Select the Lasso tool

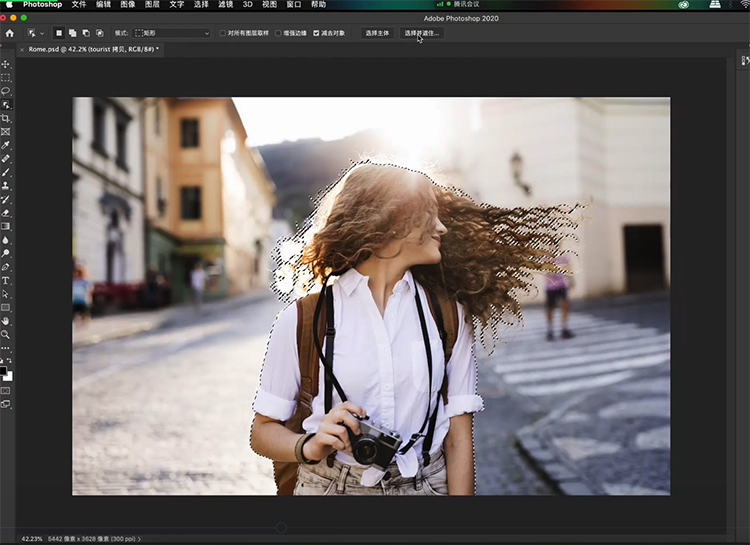pos(6,91)
